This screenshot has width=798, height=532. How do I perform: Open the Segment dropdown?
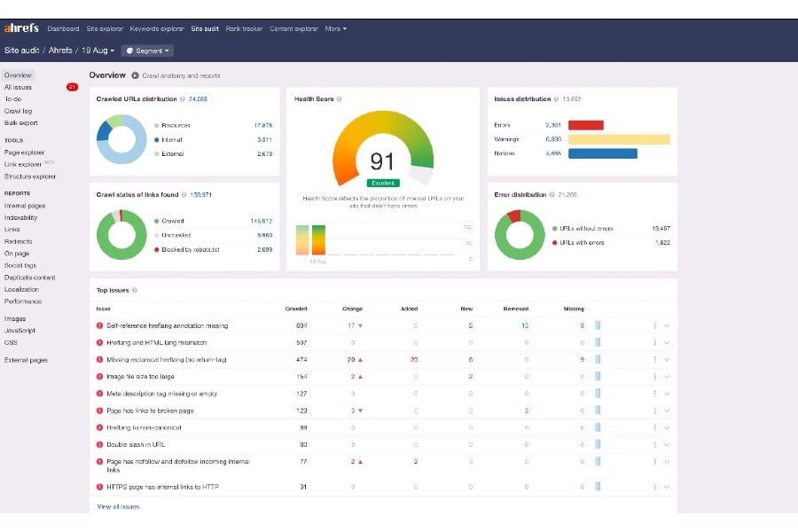tap(147, 51)
